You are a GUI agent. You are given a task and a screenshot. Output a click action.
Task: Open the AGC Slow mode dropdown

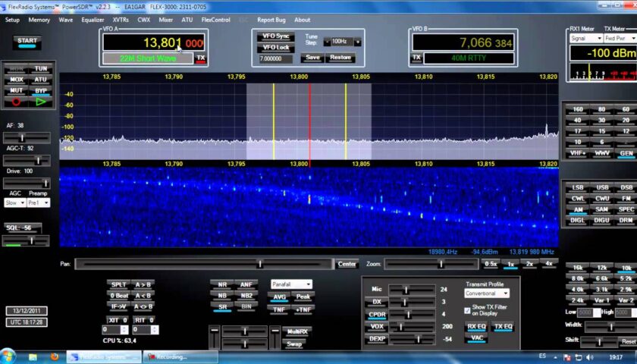click(15, 202)
